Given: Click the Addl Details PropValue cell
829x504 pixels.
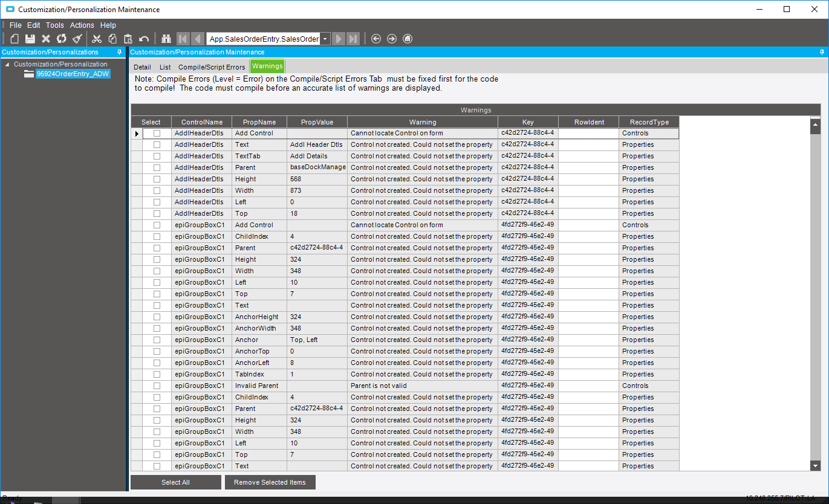Looking at the screenshot, I should click(317, 156).
